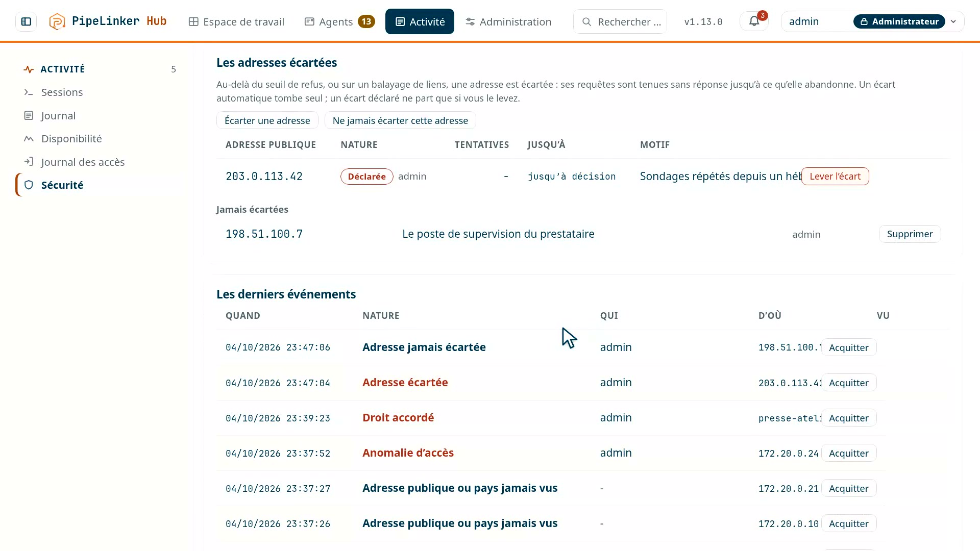
Task: Collapse the sidebar with the panel icon
Action: [26, 21]
